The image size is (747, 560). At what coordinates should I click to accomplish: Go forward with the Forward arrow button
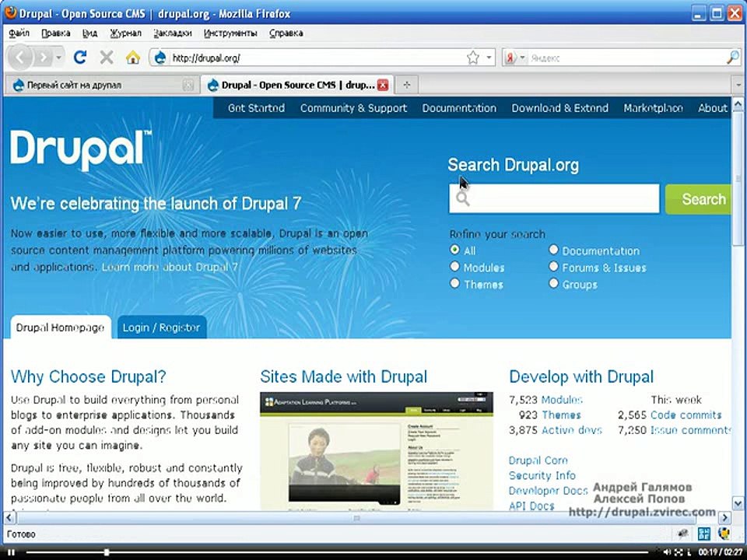(x=44, y=58)
